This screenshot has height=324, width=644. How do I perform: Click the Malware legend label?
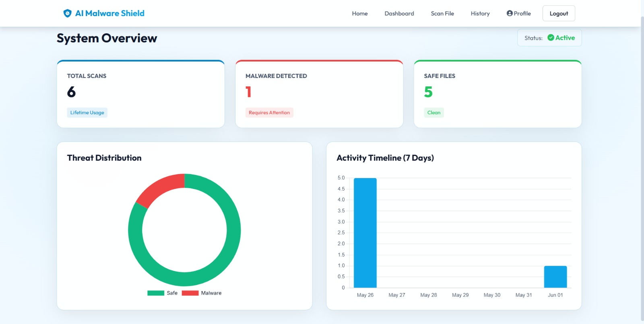point(211,293)
